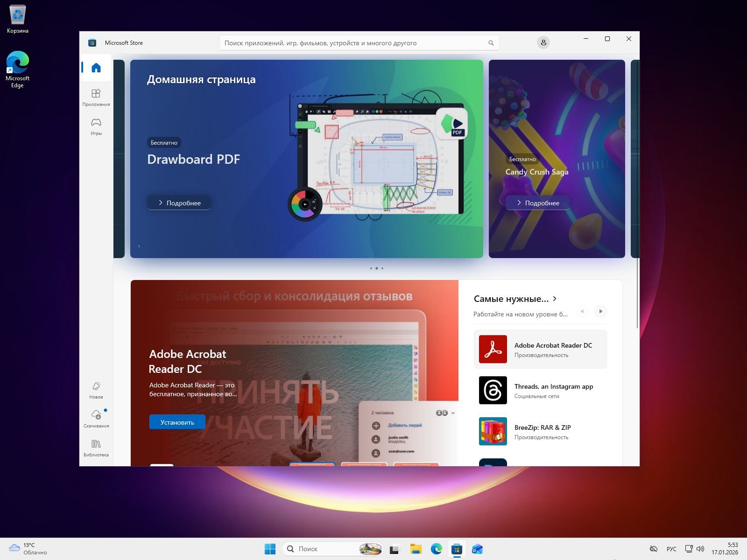Install Adobe Acrobat Reader DC
This screenshot has height=560, width=747.
point(177,422)
